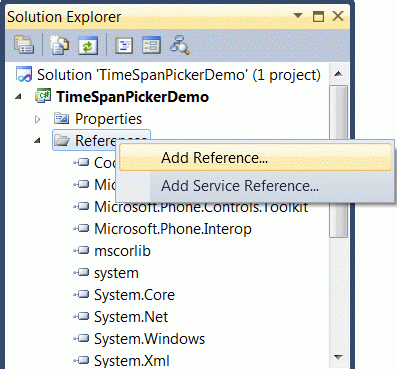
Task: Collapse the References folder node
Action: click(37, 141)
